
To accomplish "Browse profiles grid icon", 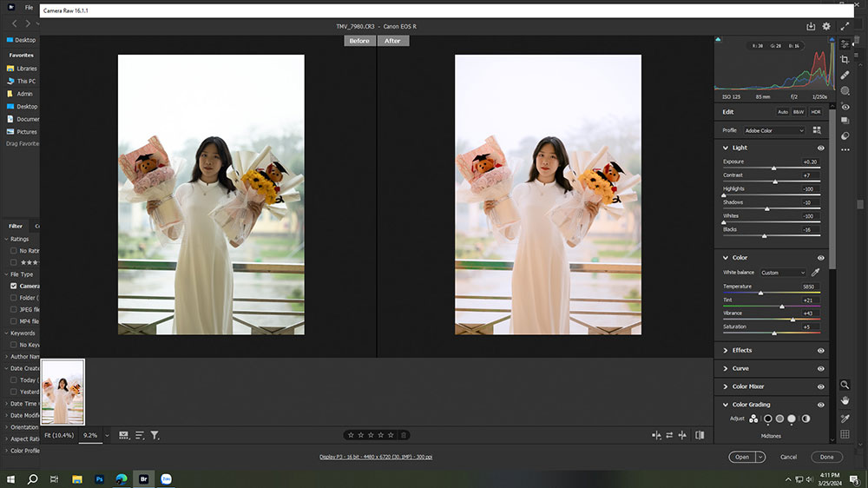I will coord(817,130).
